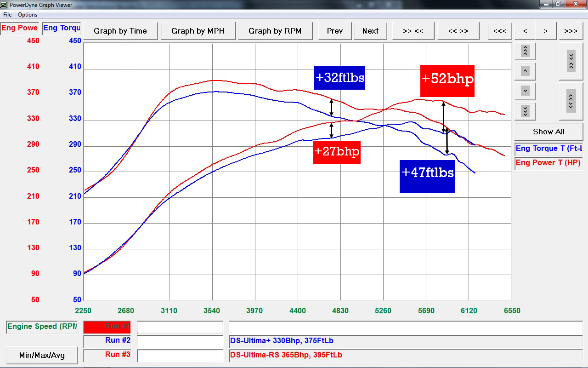Click the 3540 RPM axis value
Image resolution: width=588 pixels, height=368 pixels.
[x=212, y=310]
